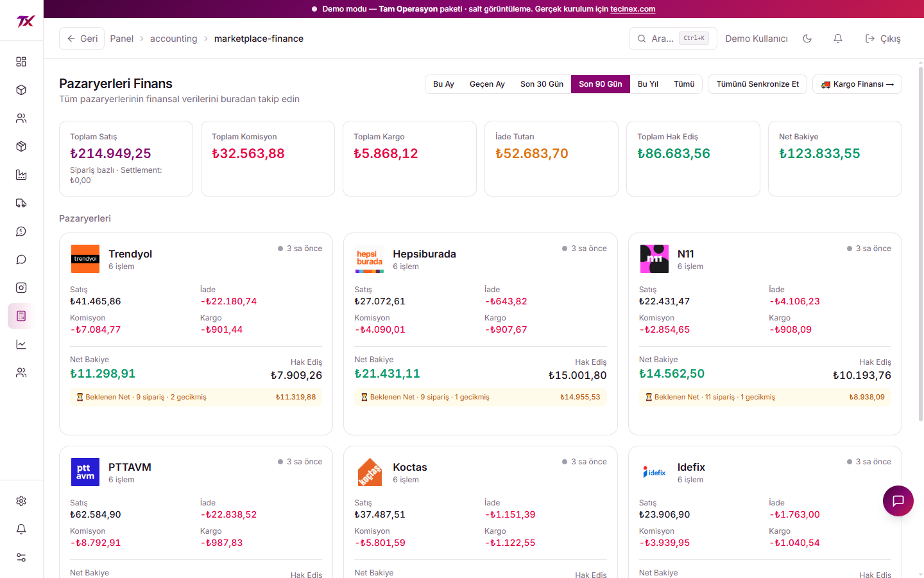Click Toplam Kargo value ₺5.868,12

(x=386, y=153)
